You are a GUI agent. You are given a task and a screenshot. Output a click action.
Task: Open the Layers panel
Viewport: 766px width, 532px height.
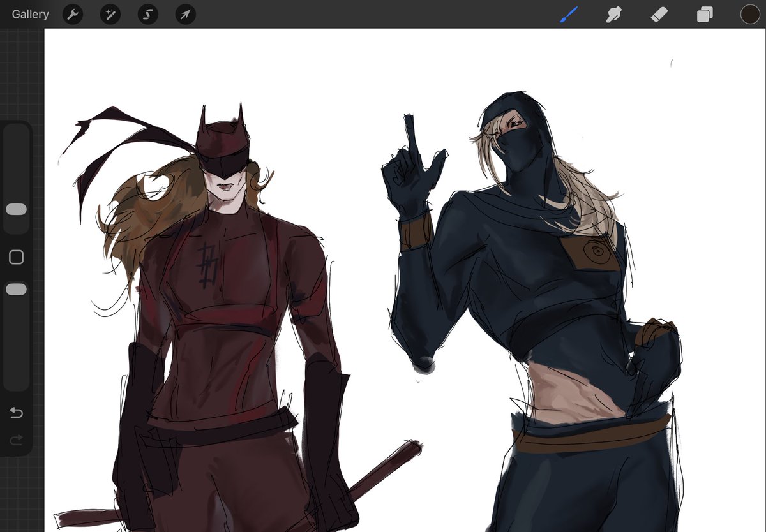705,14
